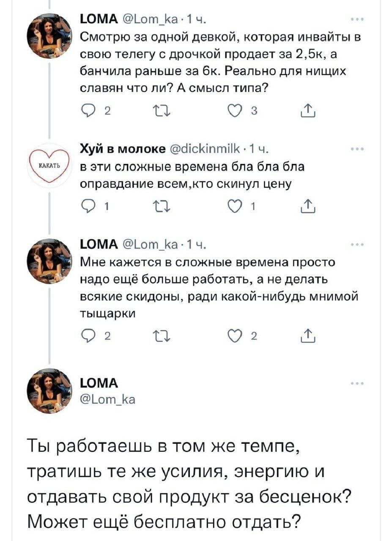
Task: Click LOMA's avatar on the main bottom tweet
Action: click(x=49, y=390)
